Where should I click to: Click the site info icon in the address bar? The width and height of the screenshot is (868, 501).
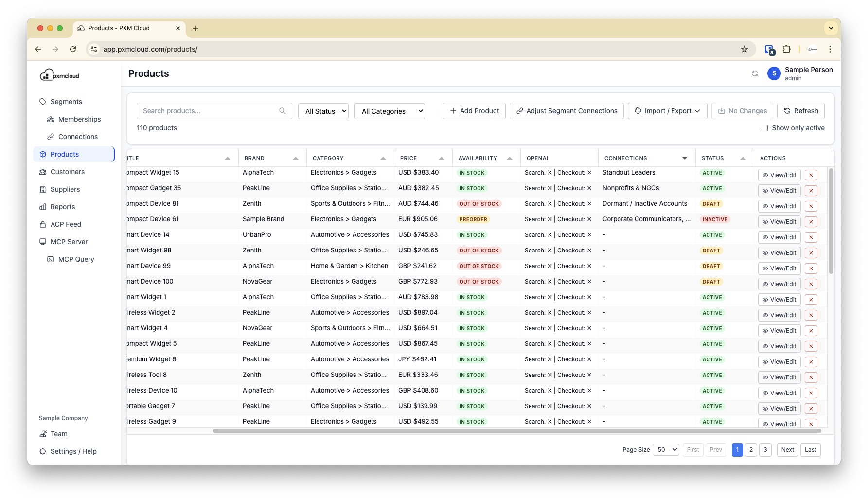click(x=94, y=49)
